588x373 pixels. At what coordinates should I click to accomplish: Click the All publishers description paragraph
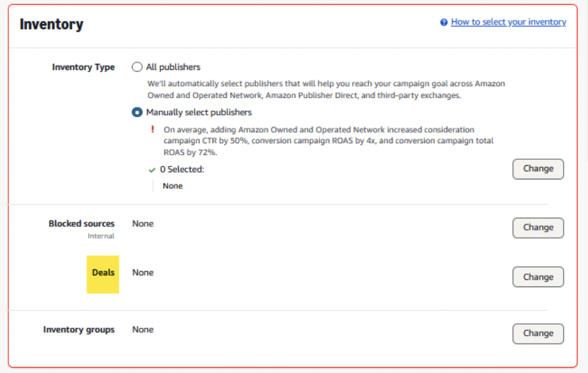tap(326, 89)
